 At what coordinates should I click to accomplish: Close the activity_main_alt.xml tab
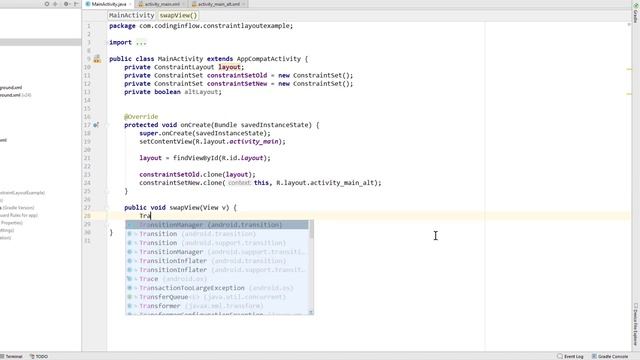click(244, 4)
